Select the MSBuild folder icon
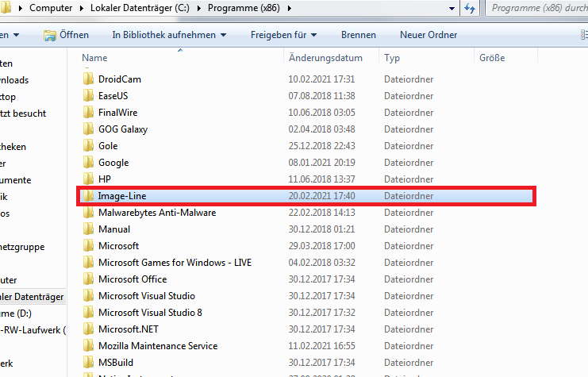This screenshot has width=588, height=377. pos(88,363)
